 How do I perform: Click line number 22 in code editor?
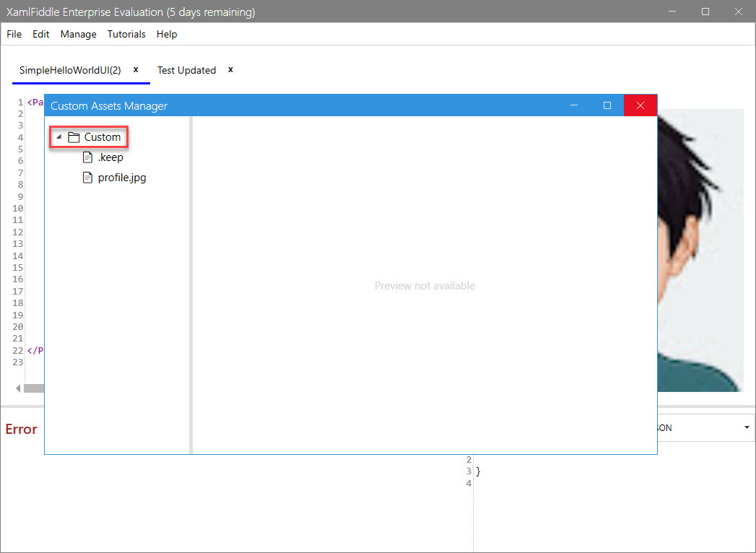tap(18, 351)
